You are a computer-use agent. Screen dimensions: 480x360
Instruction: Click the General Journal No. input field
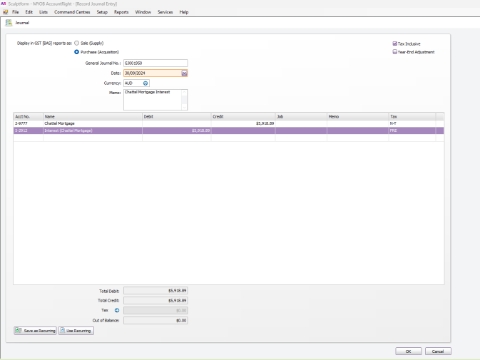point(155,63)
